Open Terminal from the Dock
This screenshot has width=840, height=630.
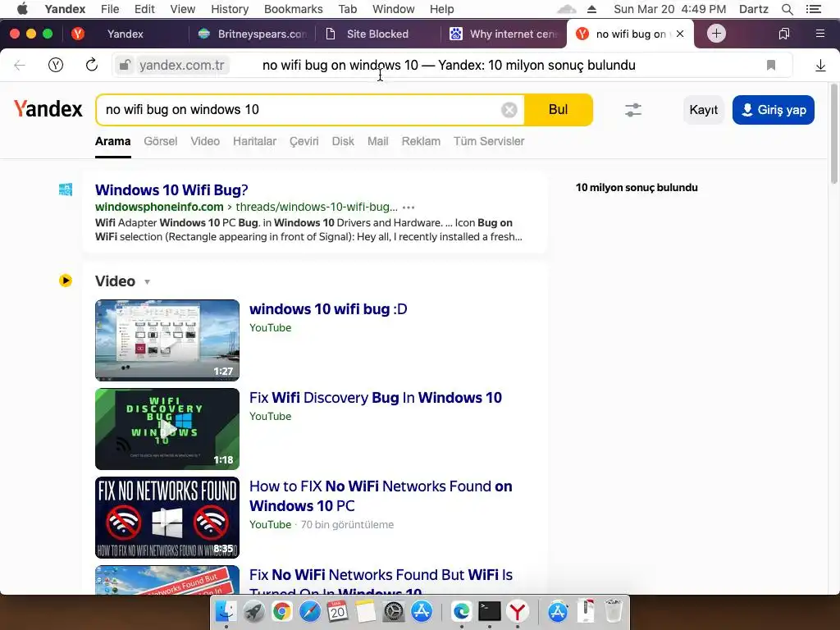[x=489, y=611]
